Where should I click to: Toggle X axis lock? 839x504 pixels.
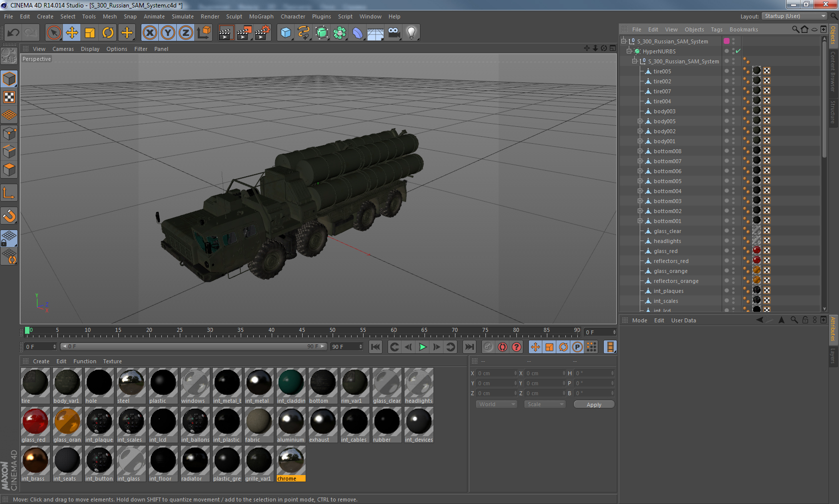click(149, 33)
